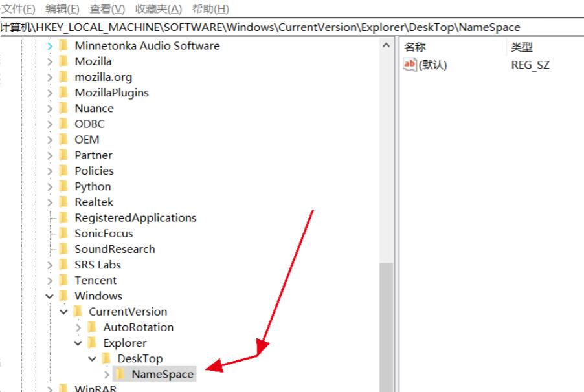Expand the Minnetonka Audio Software key
The height and width of the screenshot is (392, 584).
point(50,46)
